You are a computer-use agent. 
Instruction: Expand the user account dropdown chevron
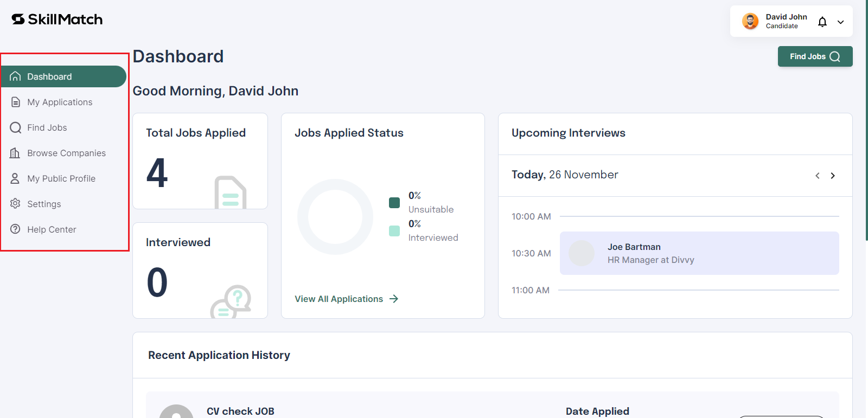pyautogui.click(x=840, y=22)
